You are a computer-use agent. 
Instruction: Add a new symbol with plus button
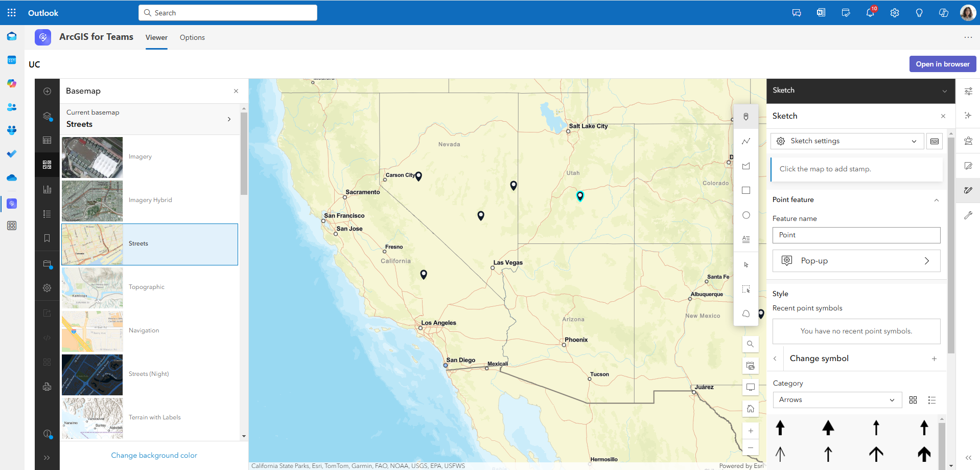pyautogui.click(x=935, y=359)
